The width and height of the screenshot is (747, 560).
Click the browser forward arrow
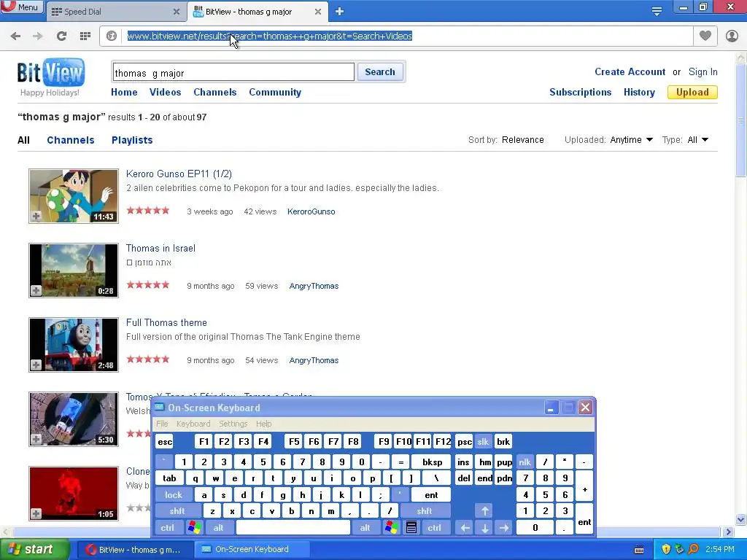click(38, 36)
